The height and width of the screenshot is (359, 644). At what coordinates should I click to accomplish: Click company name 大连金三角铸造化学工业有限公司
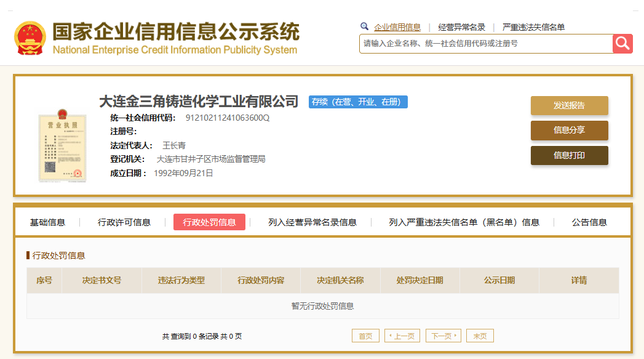pos(199,102)
